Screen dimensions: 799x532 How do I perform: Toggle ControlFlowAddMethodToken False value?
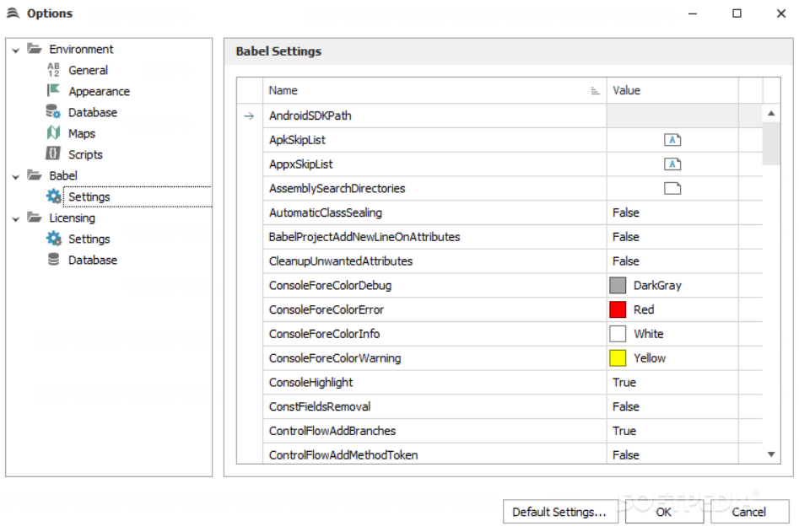[x=672, y=454]
